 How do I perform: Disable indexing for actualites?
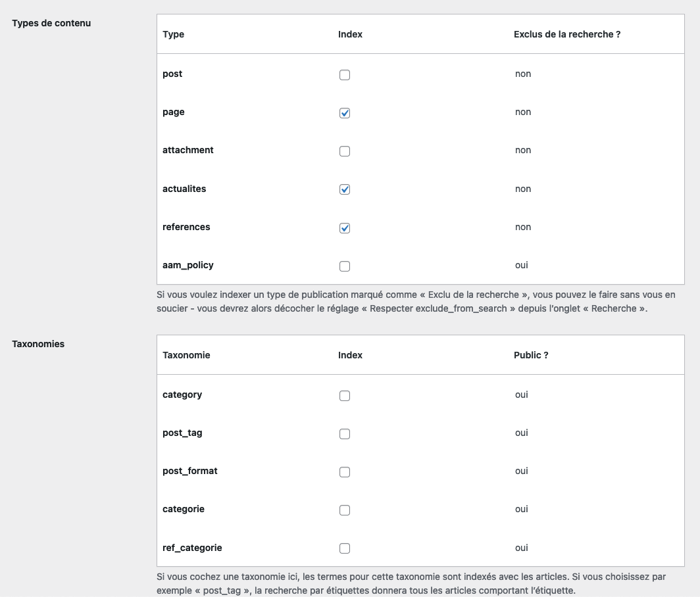pos(345,189)
